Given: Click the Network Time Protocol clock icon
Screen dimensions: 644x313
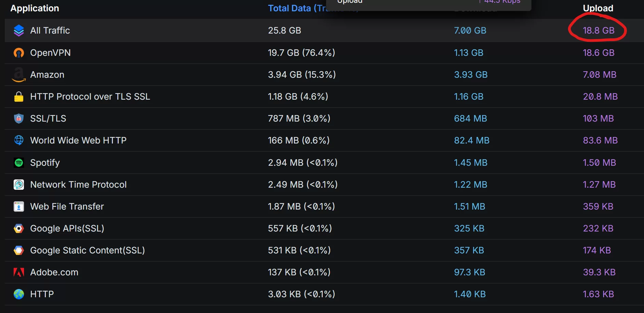Looking at the screenshot, I should (x=19, y=185).
